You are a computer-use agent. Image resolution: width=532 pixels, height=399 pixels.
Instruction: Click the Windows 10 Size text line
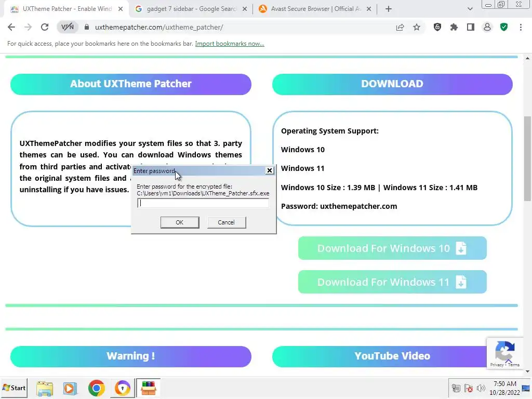[x=379, y=188]
